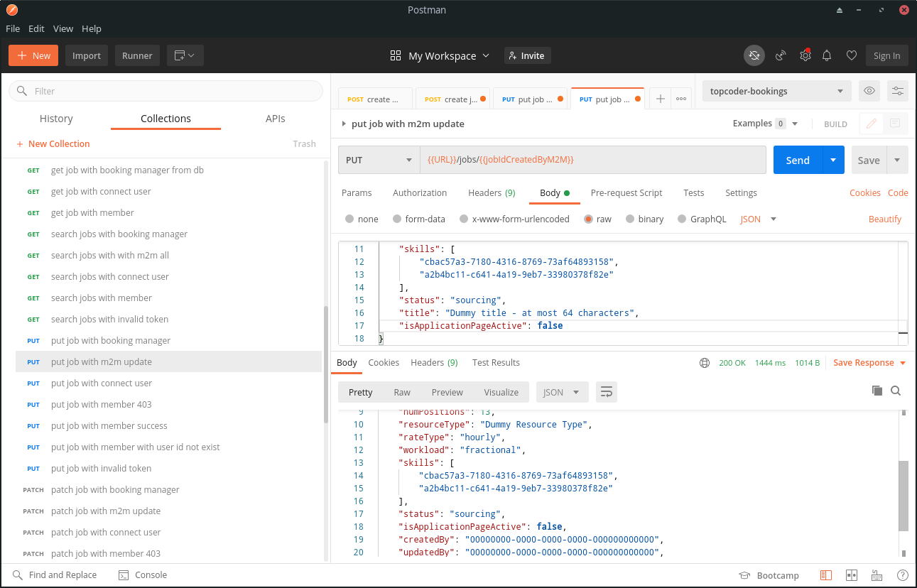Open manage environments sliders icon

click(898, 91)
